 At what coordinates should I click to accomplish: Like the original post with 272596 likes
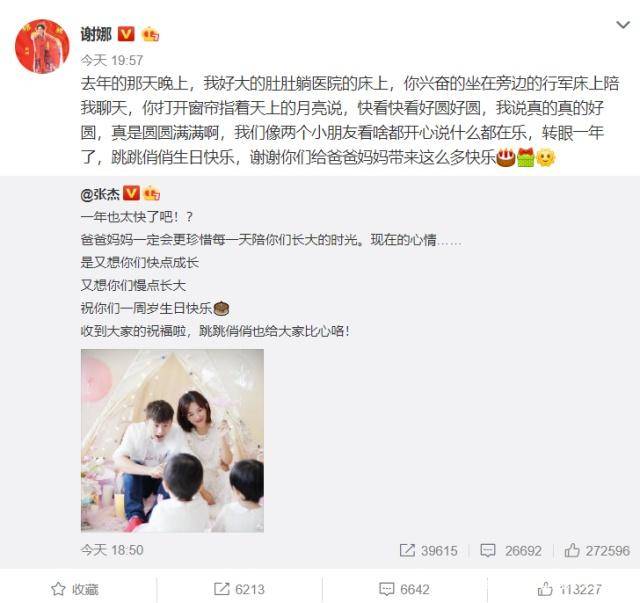click(597, 550)
